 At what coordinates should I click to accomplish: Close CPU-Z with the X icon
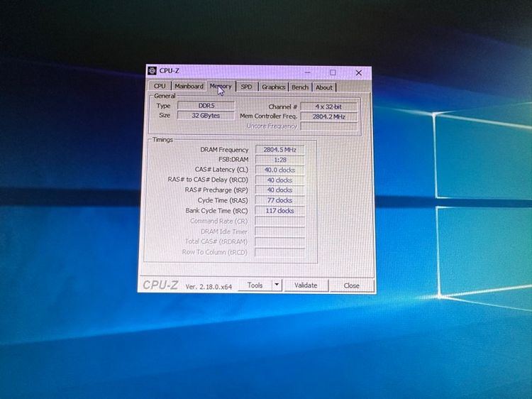tap(359, 72)
